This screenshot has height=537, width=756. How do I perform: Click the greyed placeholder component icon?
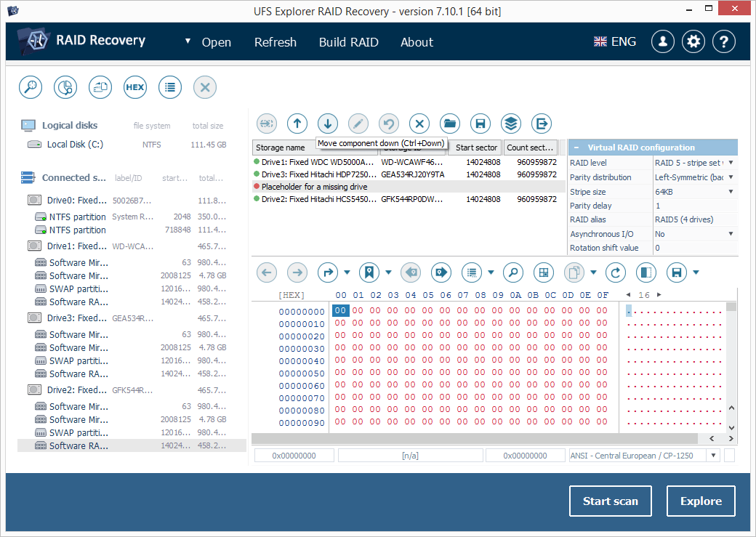point(267,124)
